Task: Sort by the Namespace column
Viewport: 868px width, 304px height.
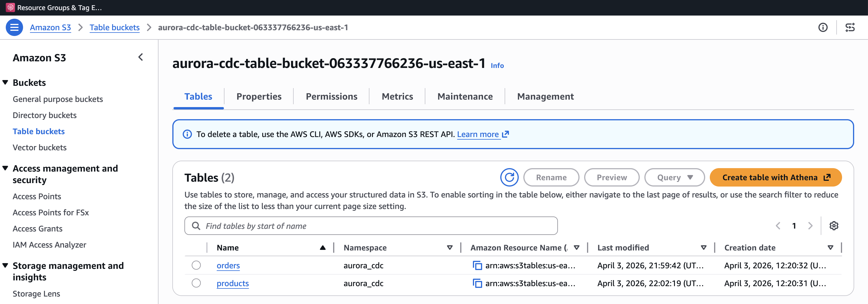Action: [x=450, y=248]
